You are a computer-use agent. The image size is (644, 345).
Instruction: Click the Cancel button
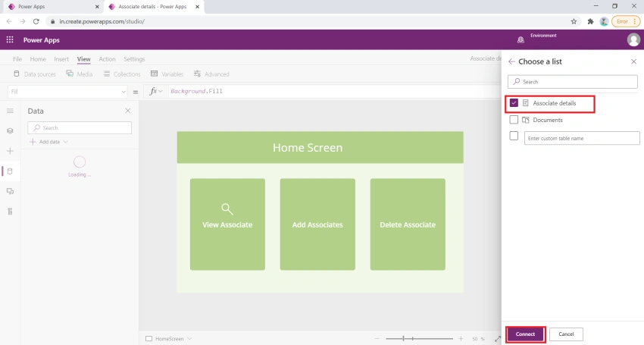(x=566, y=334)
